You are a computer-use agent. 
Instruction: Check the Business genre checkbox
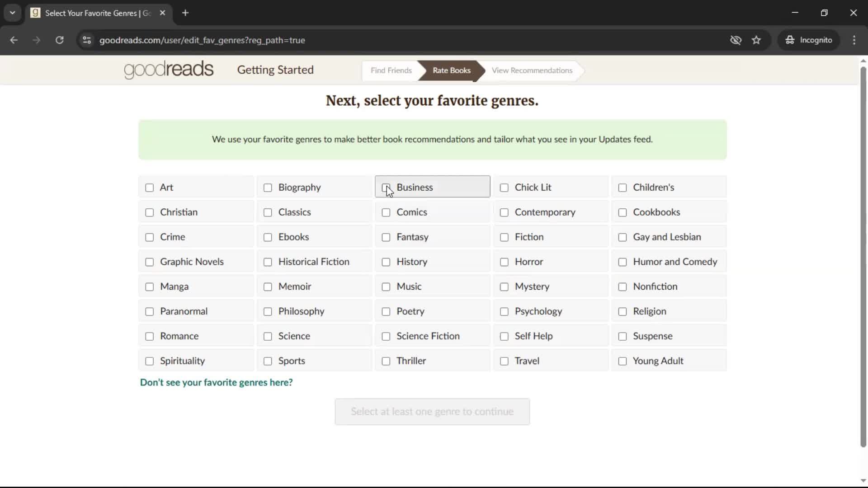[386, 188]
